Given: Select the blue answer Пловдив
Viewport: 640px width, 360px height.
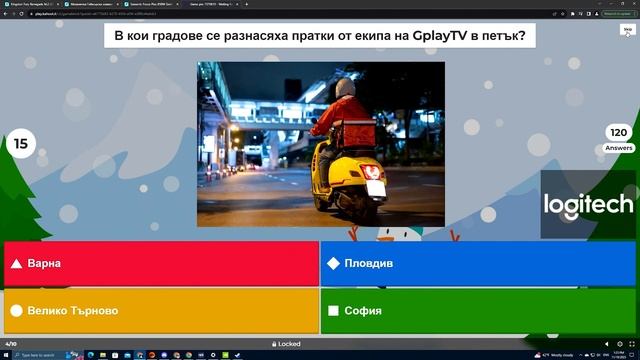Looking at the screenshot, I should coord(478,263).
